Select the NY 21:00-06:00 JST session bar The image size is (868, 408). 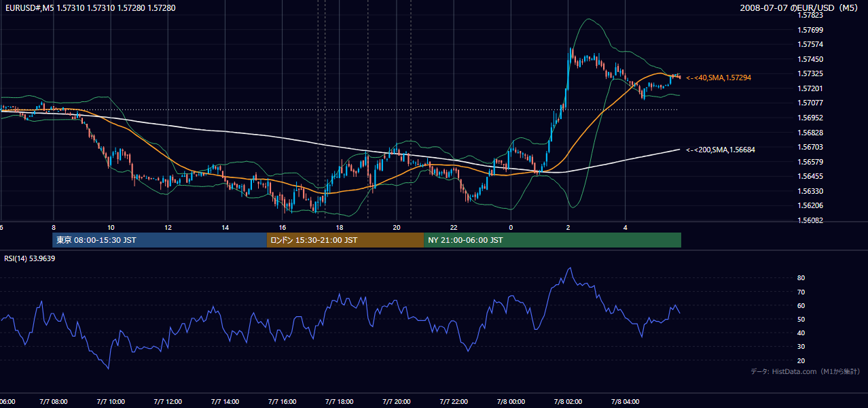coord(552,240)
